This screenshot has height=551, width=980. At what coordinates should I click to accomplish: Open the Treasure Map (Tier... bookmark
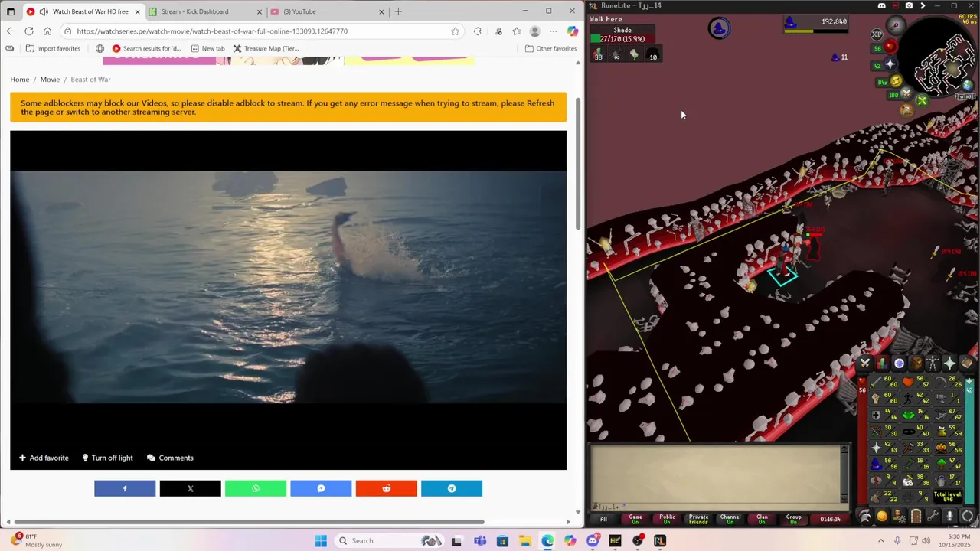point(266,48)
